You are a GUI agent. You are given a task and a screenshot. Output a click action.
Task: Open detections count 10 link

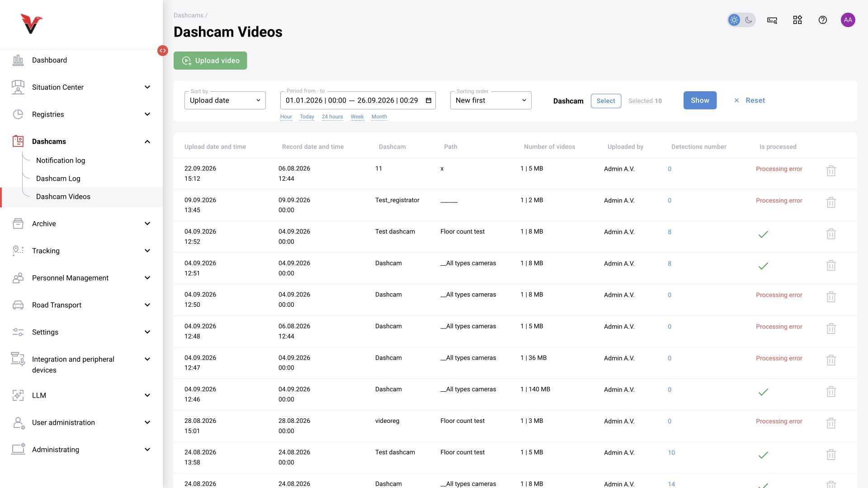(x=671, y=452)
